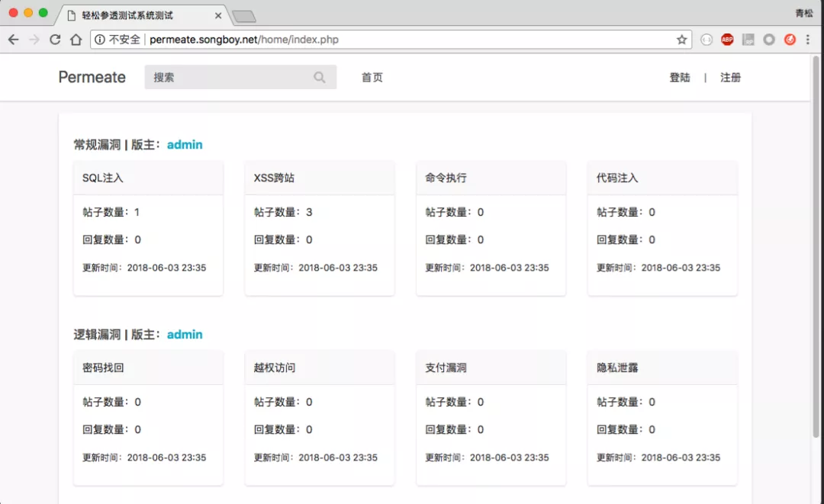Click 更新时间 in the 支付漏洞 card
The width and height of the screenshot is (824, 504).
click(487, 457)
